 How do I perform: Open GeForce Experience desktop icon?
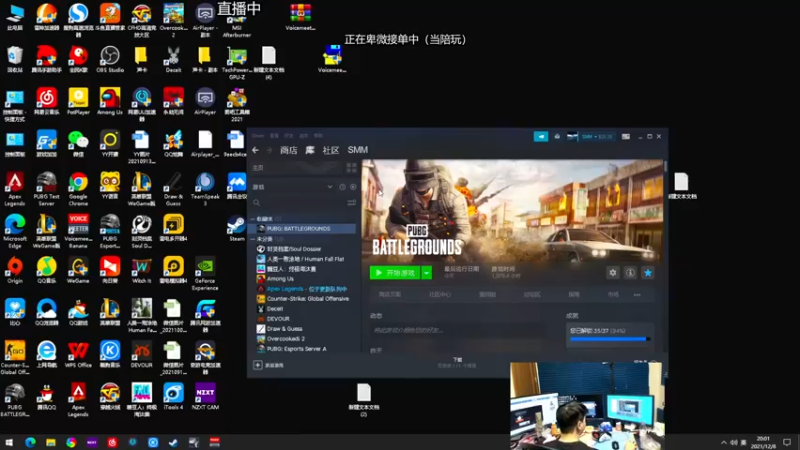[x=205, y=274]
